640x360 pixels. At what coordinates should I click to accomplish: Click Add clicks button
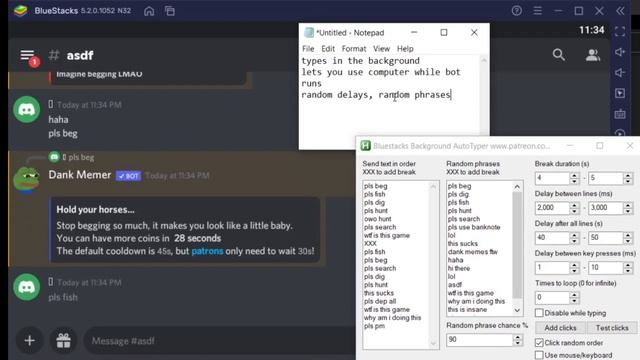[x=560, y=328]
